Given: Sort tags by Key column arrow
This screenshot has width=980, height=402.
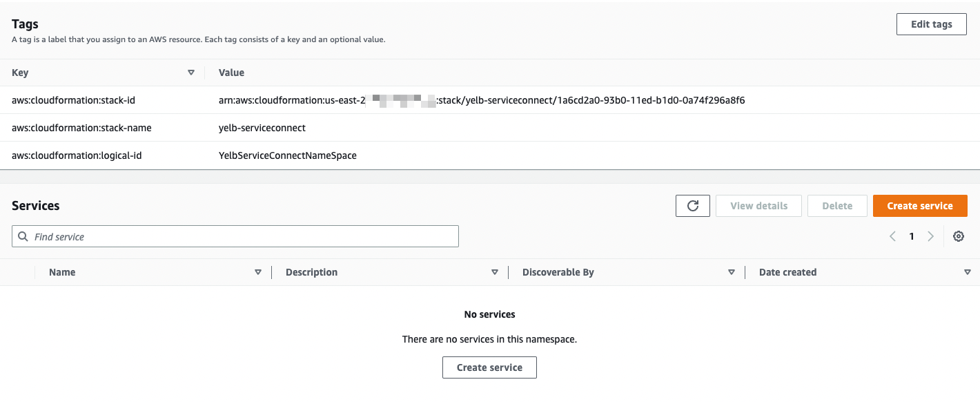Looking at the screenshot, I should (191, 73).
